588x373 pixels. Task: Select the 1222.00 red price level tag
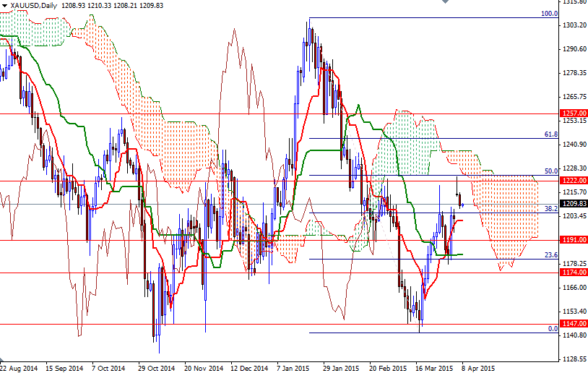pos(573,180)
